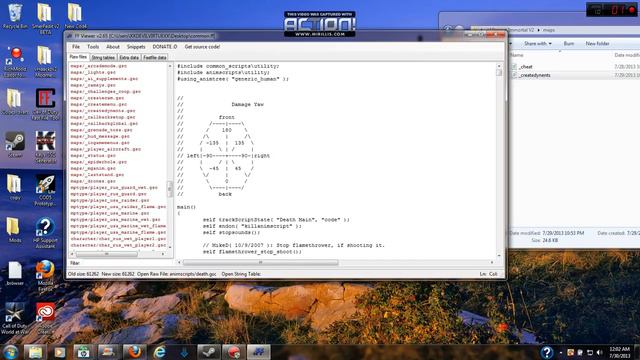The height and width of the screenshot is (360, 640).
Task: Open the Steam desktop shortcut
Action: tap(15, 144)
